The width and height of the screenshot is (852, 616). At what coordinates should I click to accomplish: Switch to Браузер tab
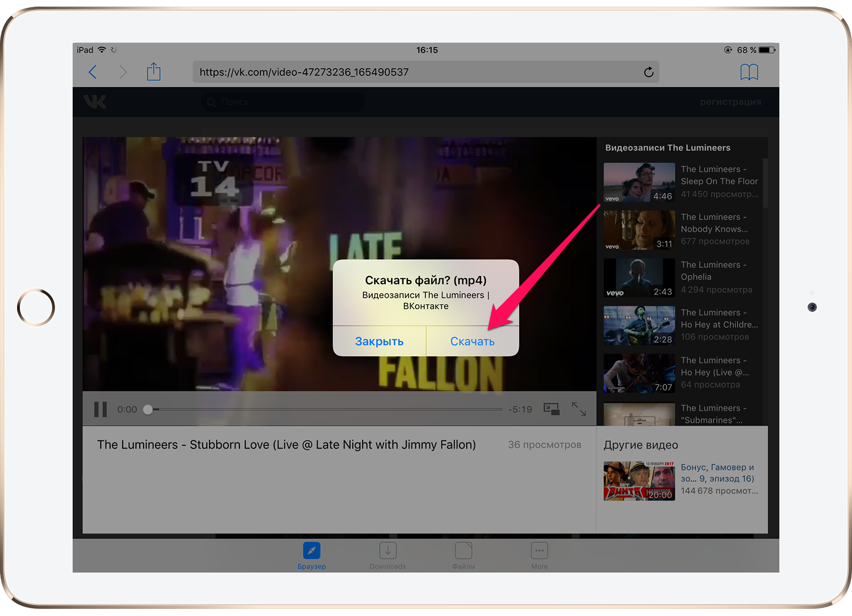pyautogui.click(x=312, y=555)
